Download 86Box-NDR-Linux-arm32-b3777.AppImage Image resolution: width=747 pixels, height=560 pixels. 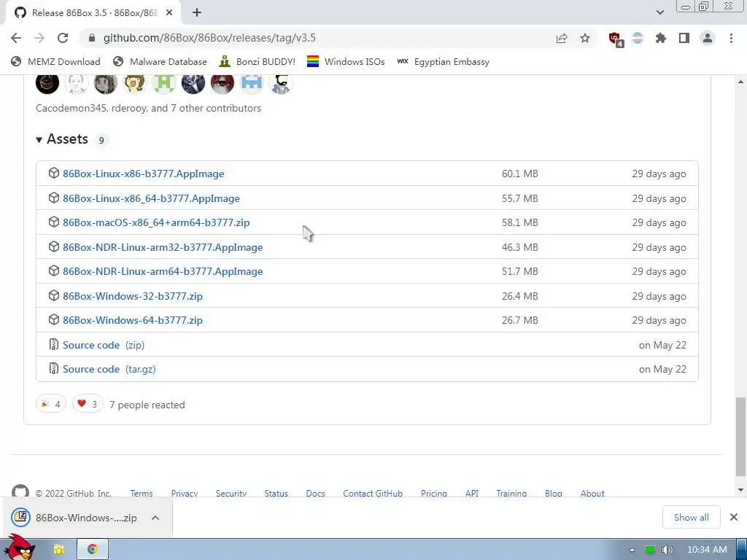[163, 247]
